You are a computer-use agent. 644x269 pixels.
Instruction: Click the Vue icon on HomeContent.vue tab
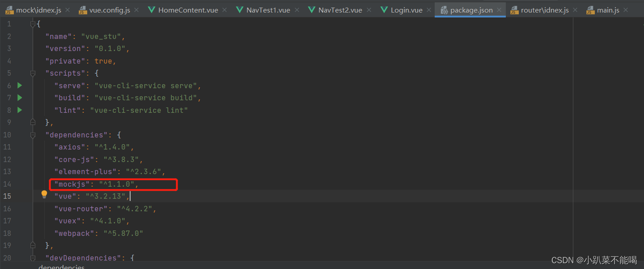(152, 9)
